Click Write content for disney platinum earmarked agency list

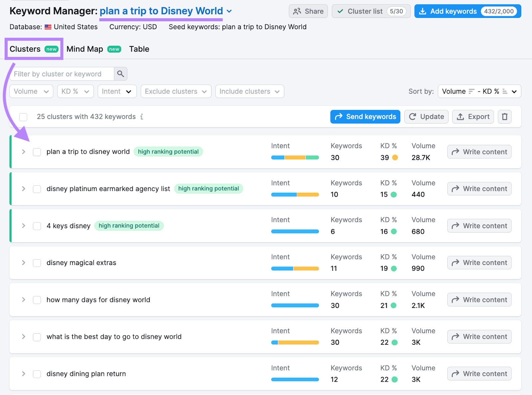(479, 189)
